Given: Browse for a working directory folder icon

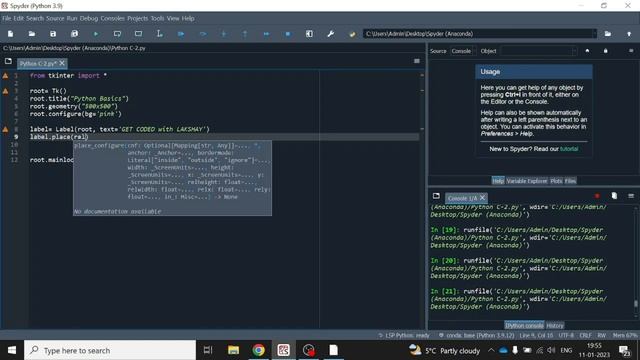Looking at the screenshot, I should [x=608, y=34].
